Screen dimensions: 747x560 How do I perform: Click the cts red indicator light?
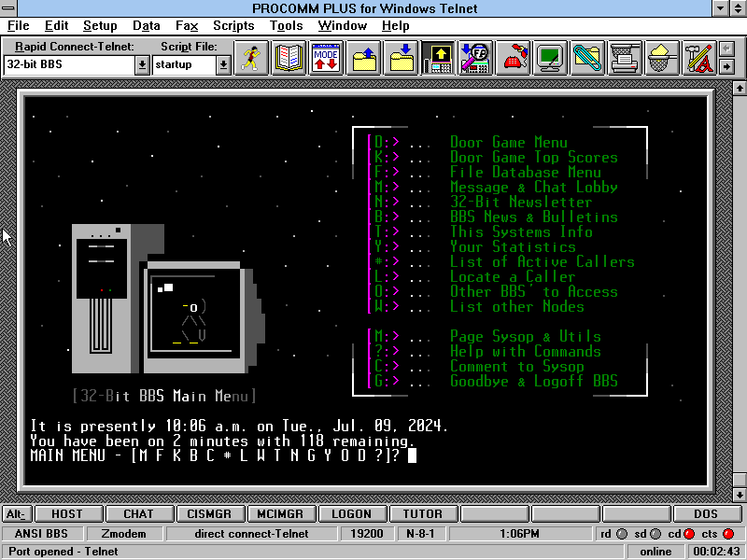coord(728,534)
